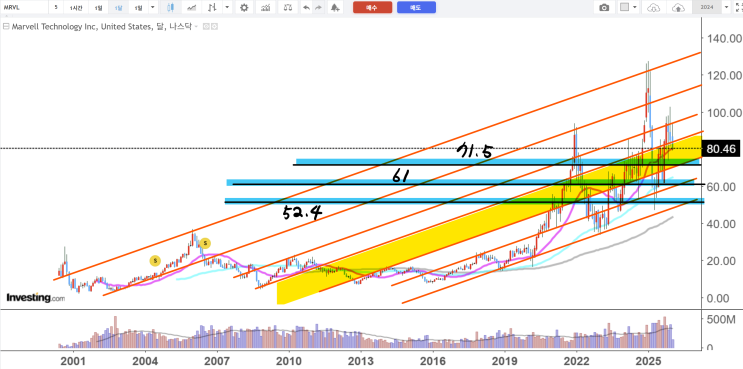Expand the bar style dropdown arrow
Screen dimensions: 743x369
pyautogui.click(x=227, y=8)
